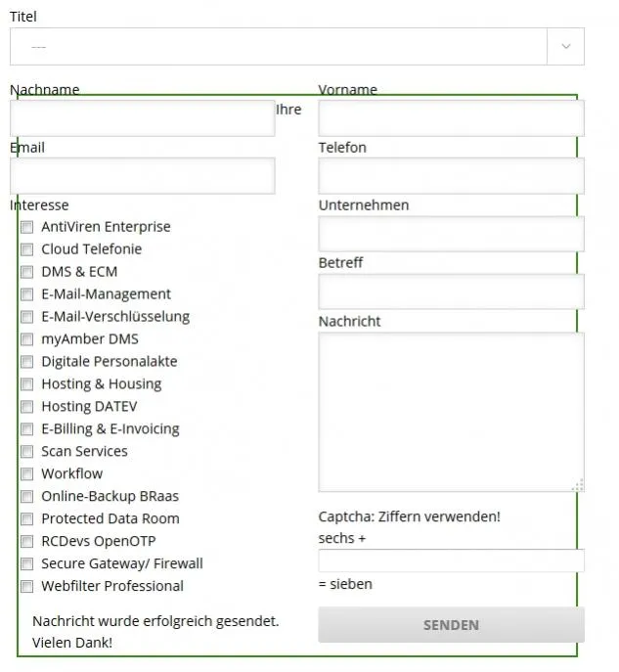Select the Protected Data Room checkbox
Viewport: 619px width, 672px height.
[27, 518]
